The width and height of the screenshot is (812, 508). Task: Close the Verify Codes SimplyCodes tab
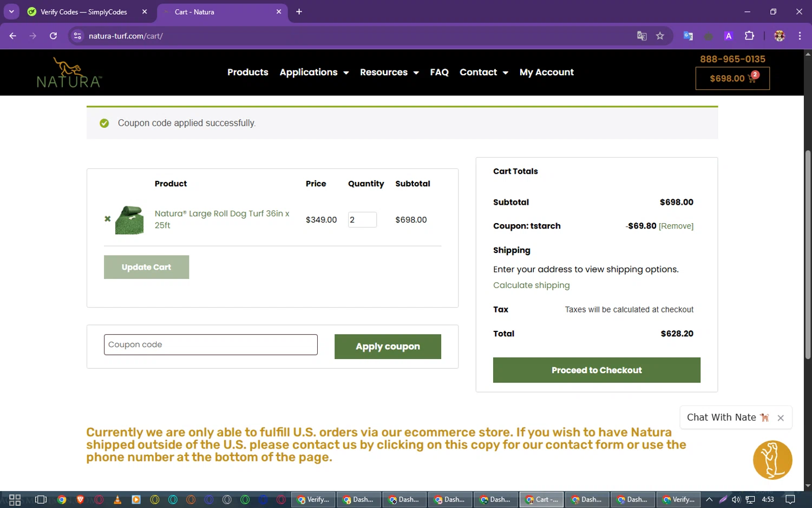pyautogui.click(x=145, y=12)
